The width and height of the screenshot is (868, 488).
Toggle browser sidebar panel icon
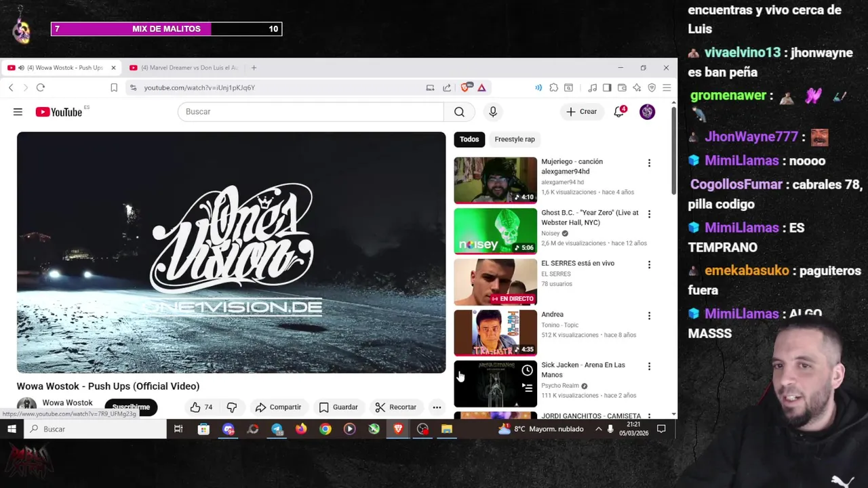click(x=607, y=87)
